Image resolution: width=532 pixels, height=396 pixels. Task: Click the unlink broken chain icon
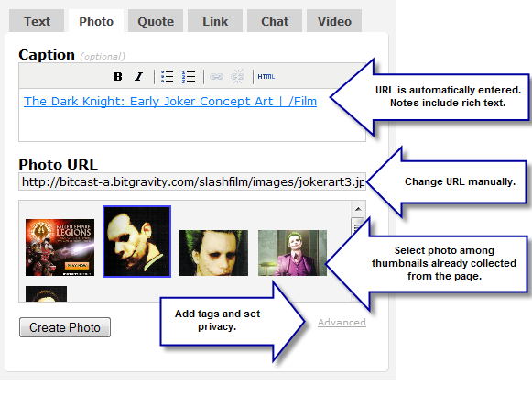click(237, 77)
